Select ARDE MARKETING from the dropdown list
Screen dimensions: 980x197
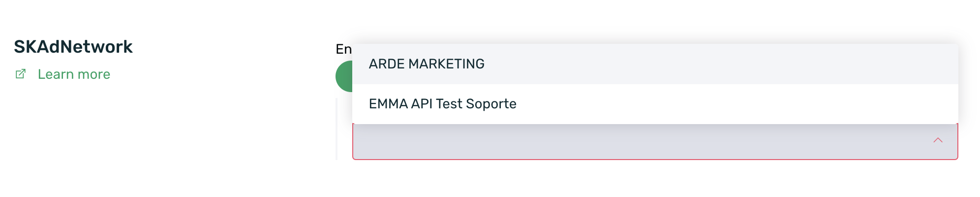click(x=427, y=64)
